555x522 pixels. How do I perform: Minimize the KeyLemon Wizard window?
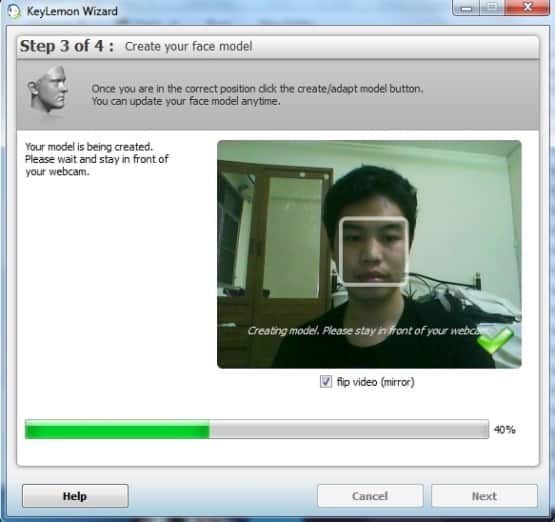click(466, 7)
